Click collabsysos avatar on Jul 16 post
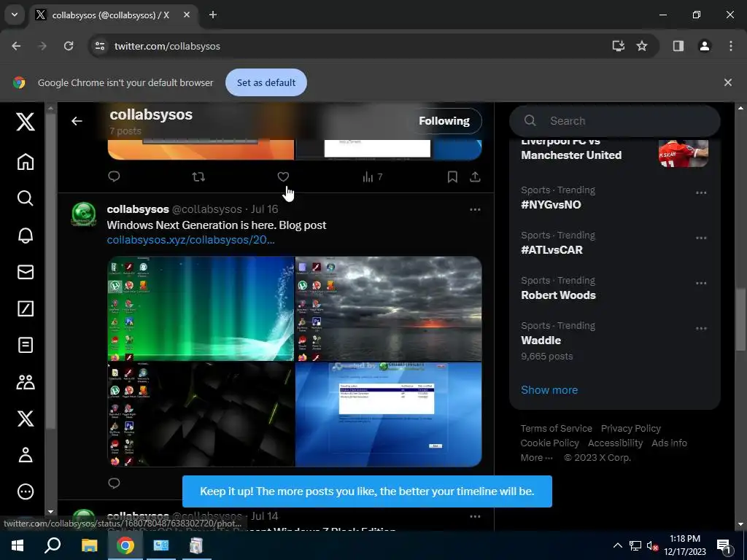The image size is (747, 560). [84, 214]
